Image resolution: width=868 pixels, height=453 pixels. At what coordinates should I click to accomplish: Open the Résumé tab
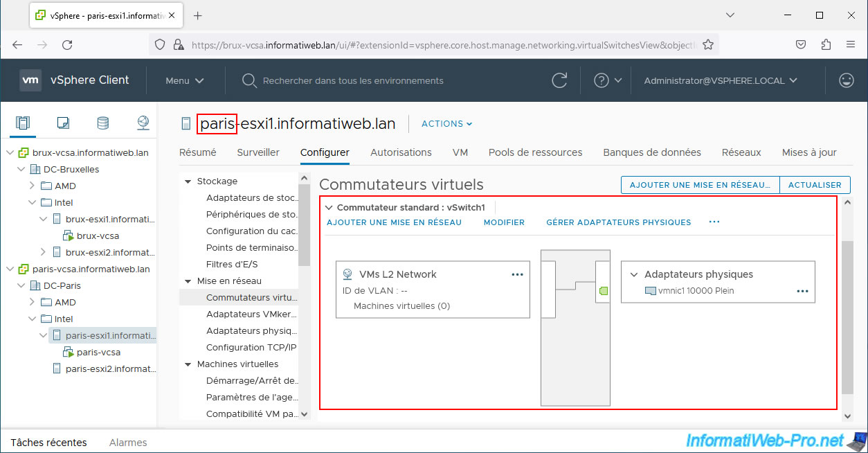(x=198, y=152)
